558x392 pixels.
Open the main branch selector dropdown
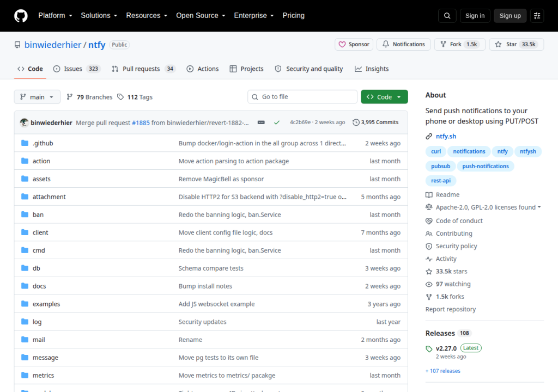[37, 97]
